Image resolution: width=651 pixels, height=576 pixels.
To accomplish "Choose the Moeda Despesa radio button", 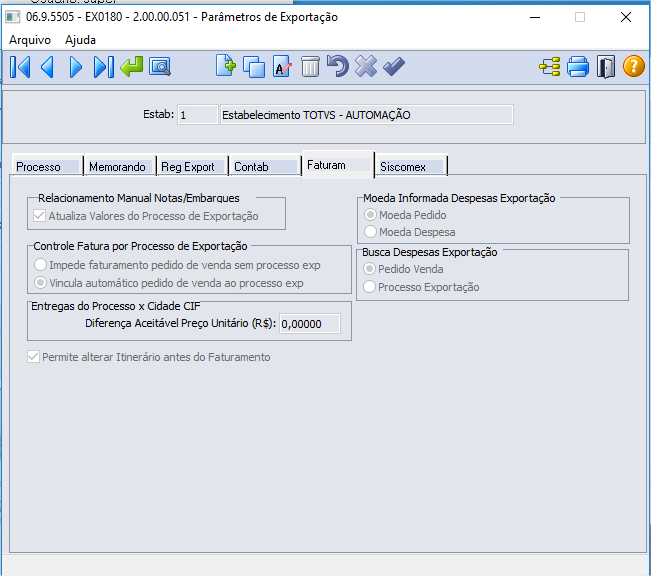I will 409,232.
